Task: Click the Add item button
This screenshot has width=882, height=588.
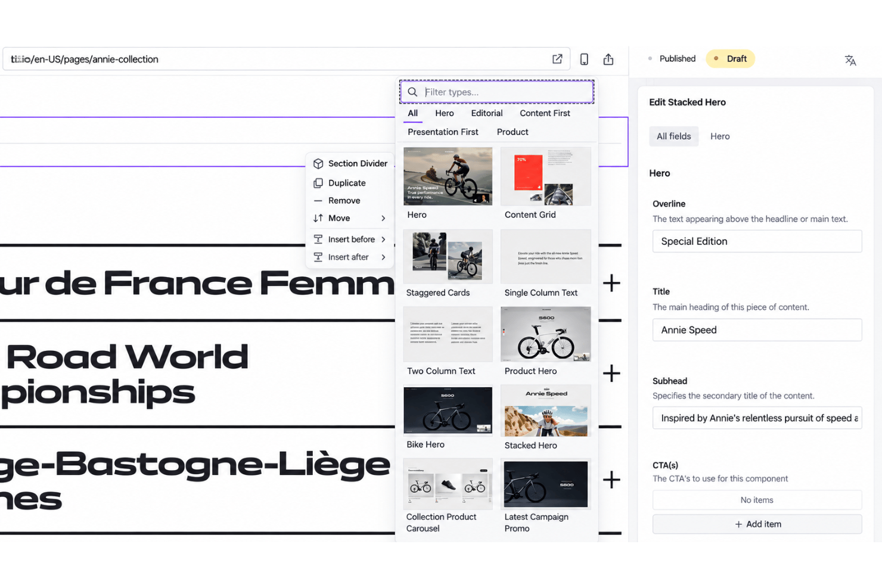Action: point(757,524)
